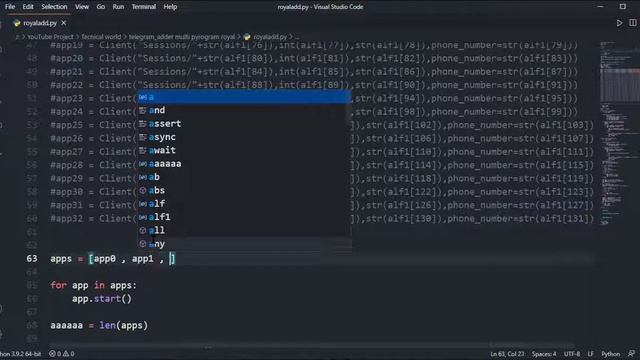This screenshot has width=640, height=360.
Task: Close the royaladd.py tab
Action: [64, 23]
